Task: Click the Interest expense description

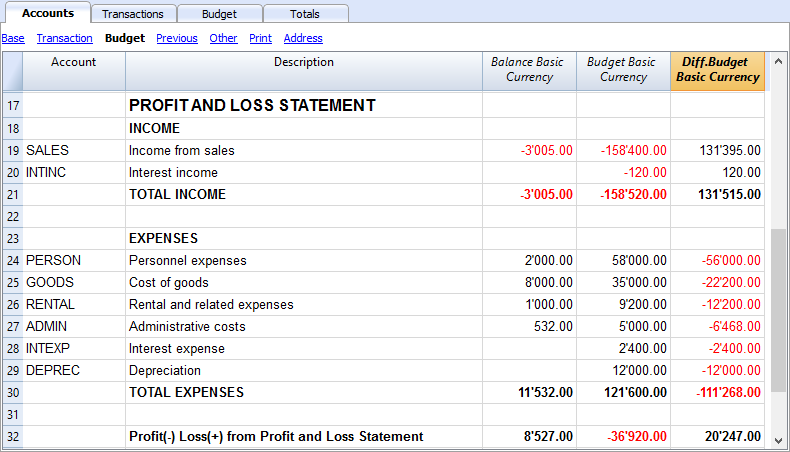Action: point(304,349)
